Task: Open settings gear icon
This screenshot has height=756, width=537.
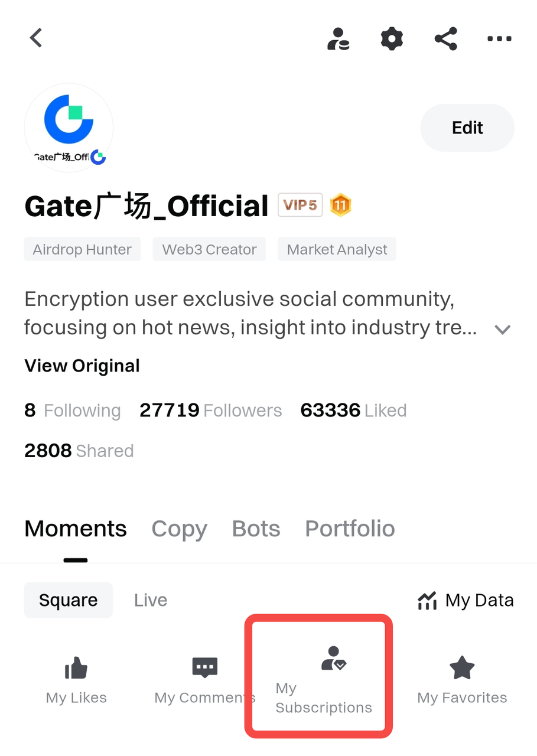Action: tap(392, 39)
